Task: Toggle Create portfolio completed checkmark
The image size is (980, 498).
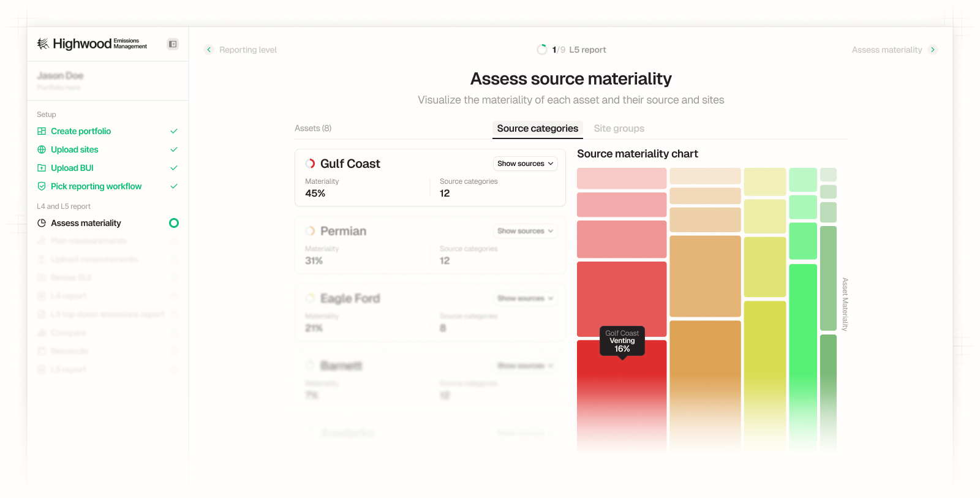Action: click(x=174, y=131)
